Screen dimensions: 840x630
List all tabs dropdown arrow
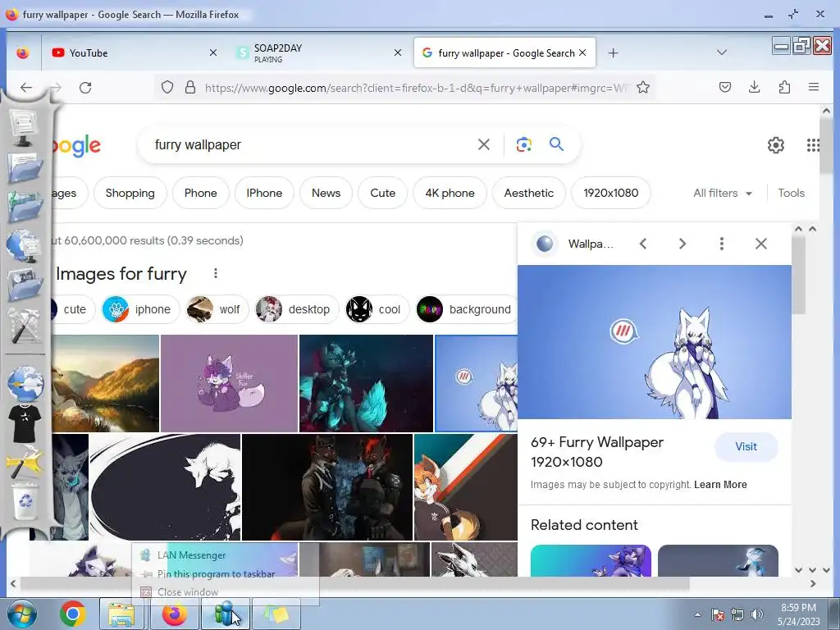pyautogui.click(x=722, y=52)
